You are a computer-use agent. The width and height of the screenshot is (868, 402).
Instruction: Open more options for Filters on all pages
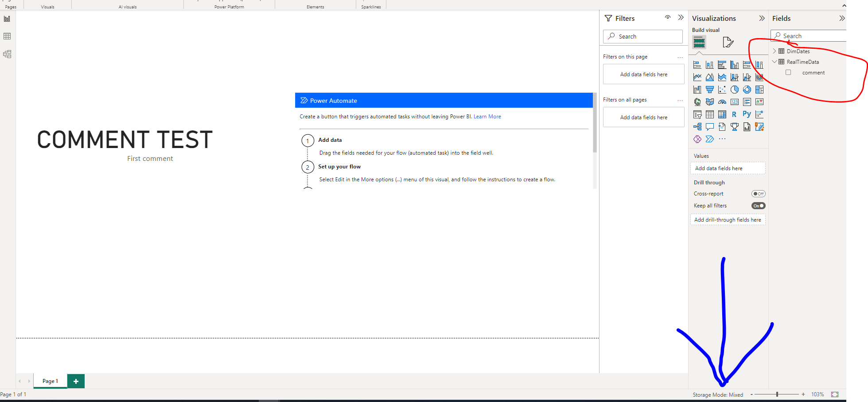click(x=680, y=100)
